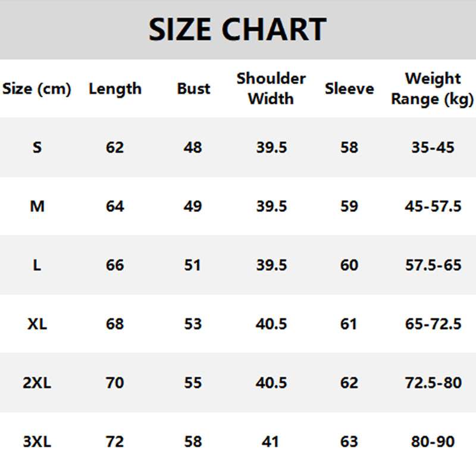Click the L size row label

[x=37, y=265]
